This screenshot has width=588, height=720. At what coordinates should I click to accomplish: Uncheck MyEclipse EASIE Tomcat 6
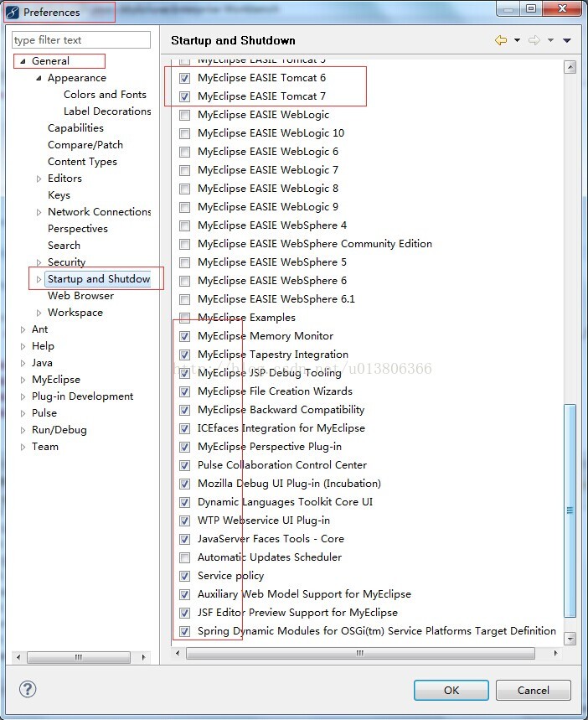point(184,78)
